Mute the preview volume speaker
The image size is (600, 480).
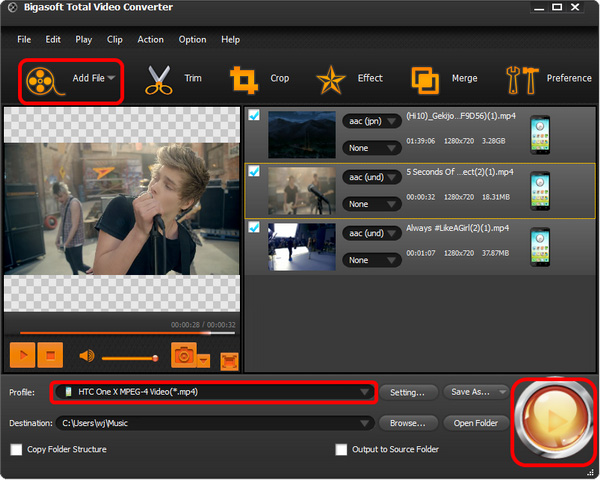point(87,356)
